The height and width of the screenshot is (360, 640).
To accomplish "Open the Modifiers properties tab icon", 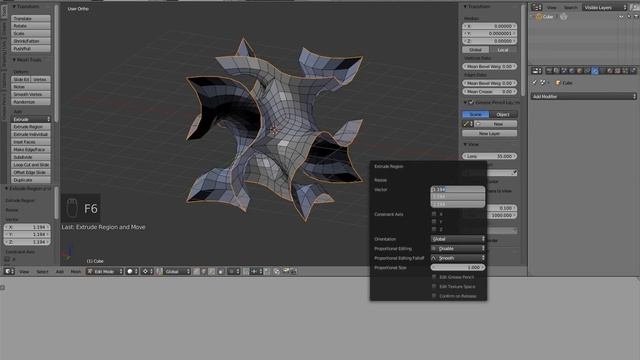I will pyautogui.click(x=595, y=71).
